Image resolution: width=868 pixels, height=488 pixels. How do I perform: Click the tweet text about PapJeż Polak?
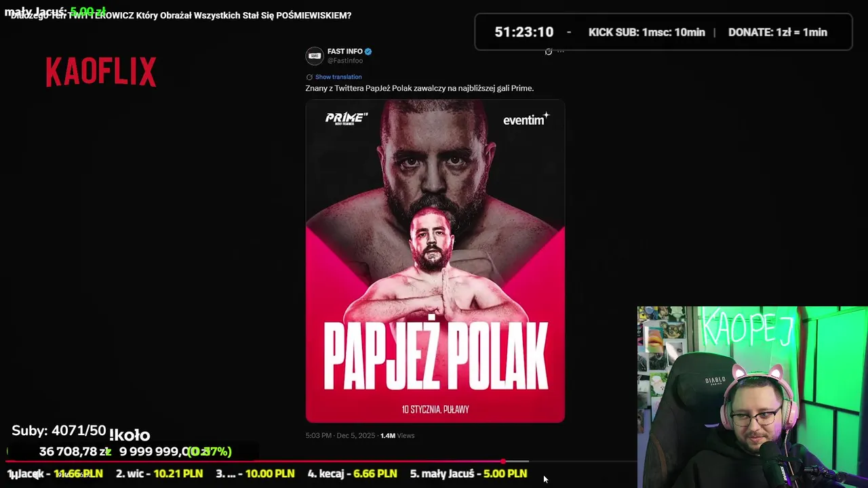(420, 88)
